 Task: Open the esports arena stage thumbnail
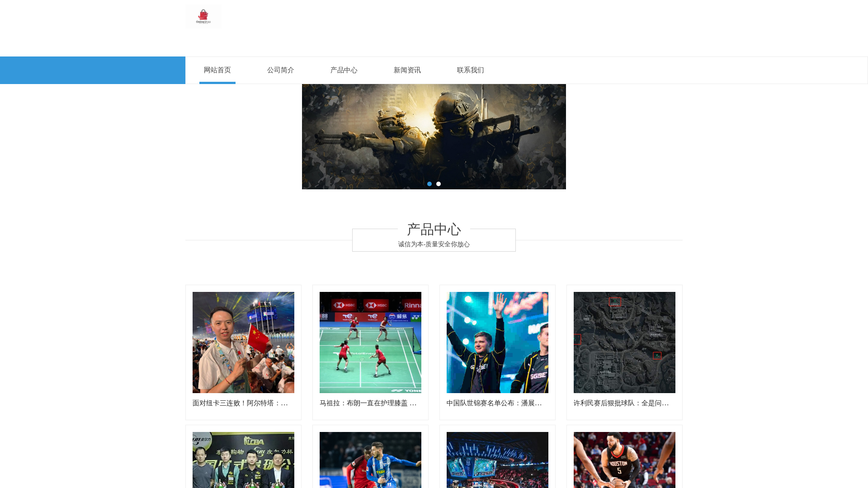[497, 460]
